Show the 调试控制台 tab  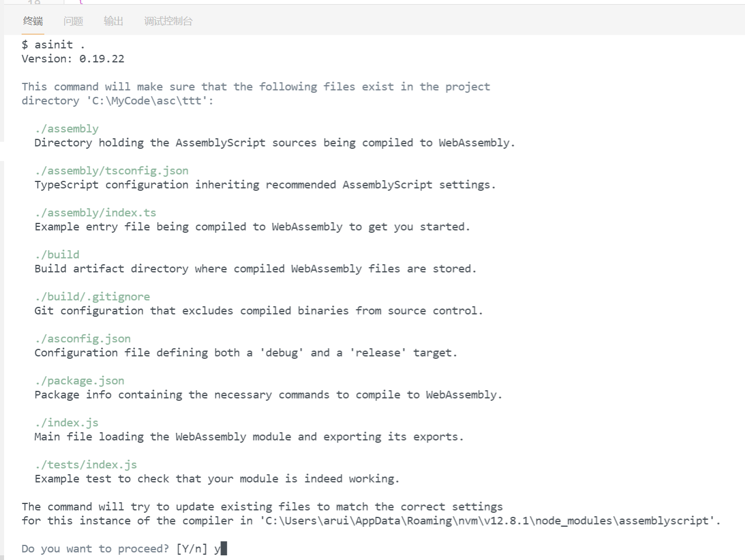click(x=168, y=21)
